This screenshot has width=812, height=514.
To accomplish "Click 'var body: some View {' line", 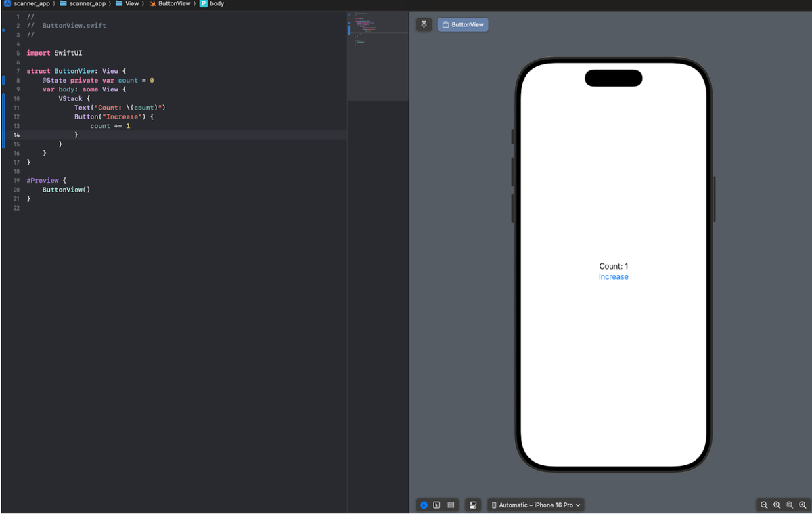I will (x=84, y=89).
